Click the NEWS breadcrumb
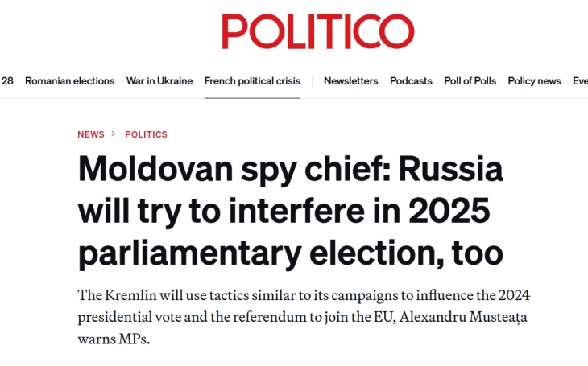 [x=91, y=134]
